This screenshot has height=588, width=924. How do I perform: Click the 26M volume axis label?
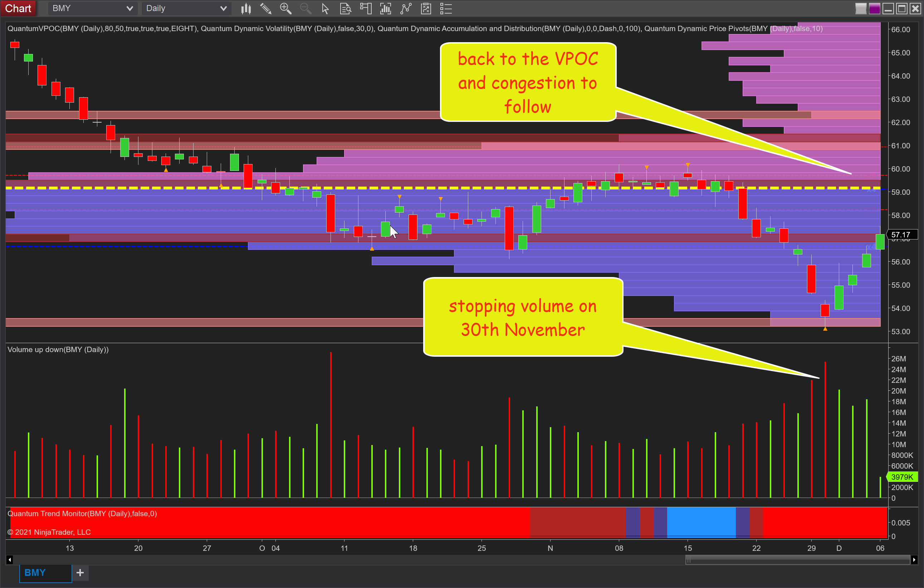pyautogui.click(x=898, y=359)
